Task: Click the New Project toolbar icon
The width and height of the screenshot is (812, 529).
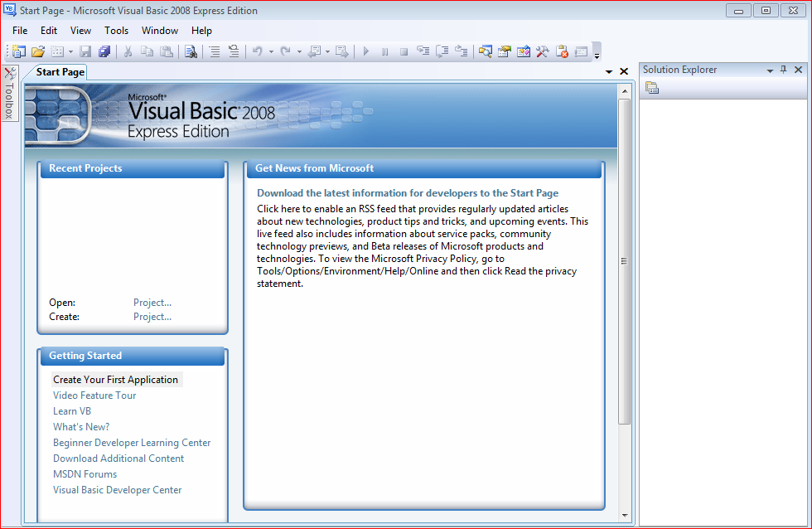Action: tap(19, 51)
